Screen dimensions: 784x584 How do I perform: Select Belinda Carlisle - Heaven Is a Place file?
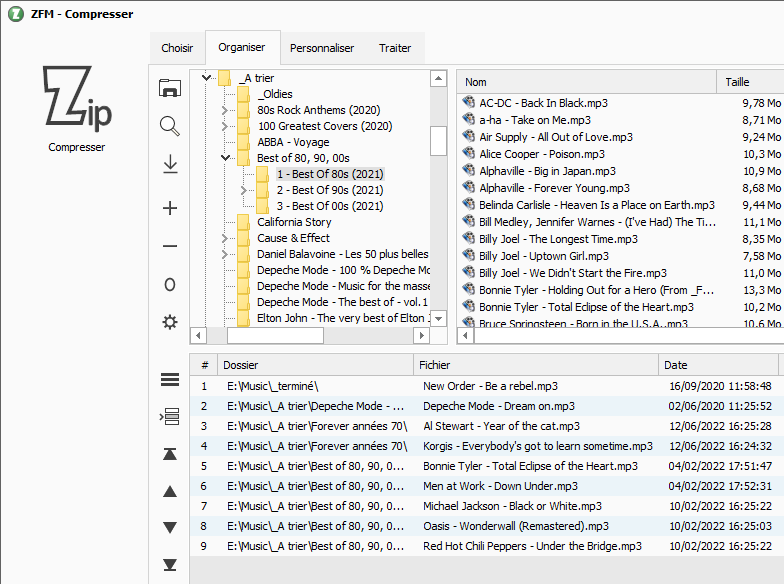[x=596, y=205]
